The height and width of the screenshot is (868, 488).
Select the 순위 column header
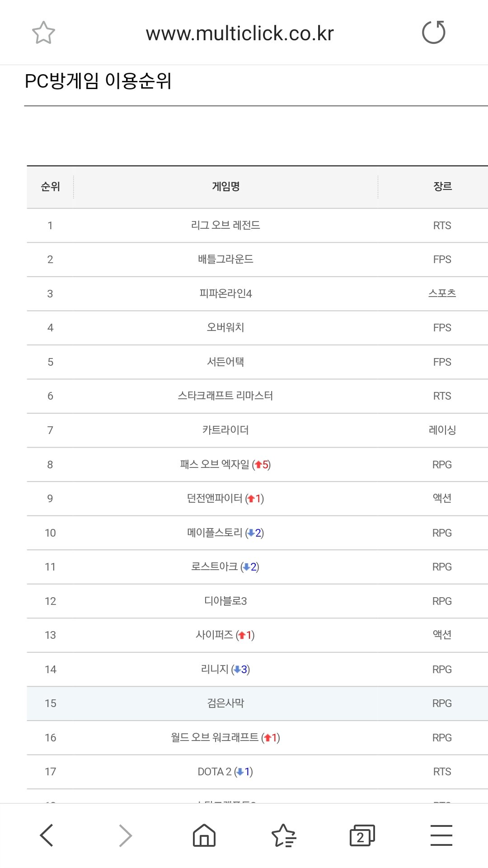[x=50, y=187]
